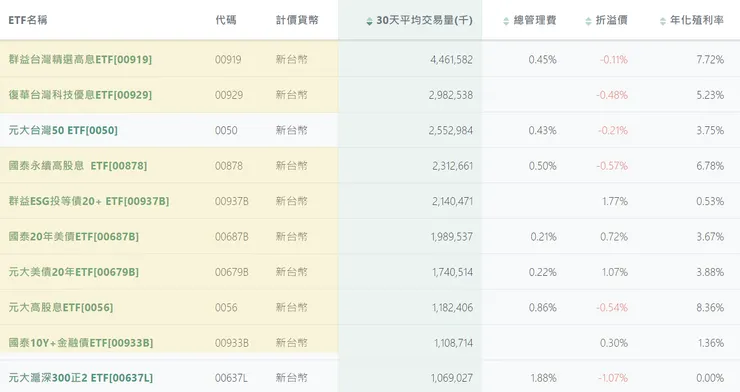Viewport: 740px width, 392px height.
Task: Click volume value 1,069,027
Action: coord(452,377)
